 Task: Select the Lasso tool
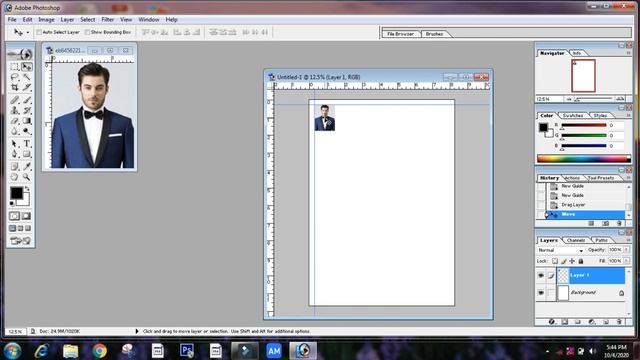[15, 77]
